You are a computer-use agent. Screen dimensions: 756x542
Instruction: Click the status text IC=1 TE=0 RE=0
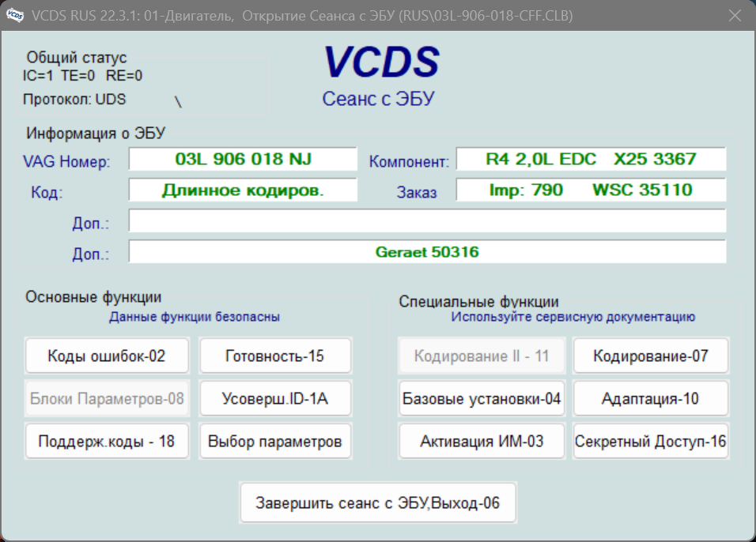click(x=82, y=76)
